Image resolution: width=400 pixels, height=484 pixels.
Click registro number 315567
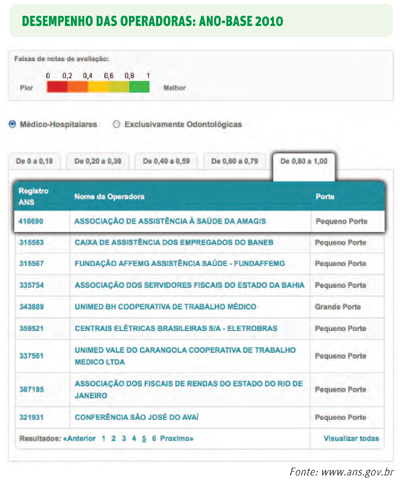click(31, 264)
